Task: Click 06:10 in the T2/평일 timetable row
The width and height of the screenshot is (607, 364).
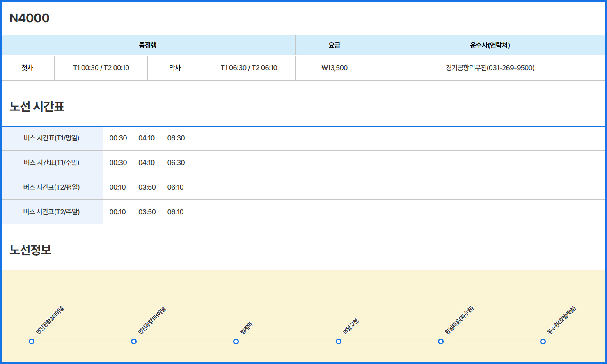Action: click(x=175, y=188)
